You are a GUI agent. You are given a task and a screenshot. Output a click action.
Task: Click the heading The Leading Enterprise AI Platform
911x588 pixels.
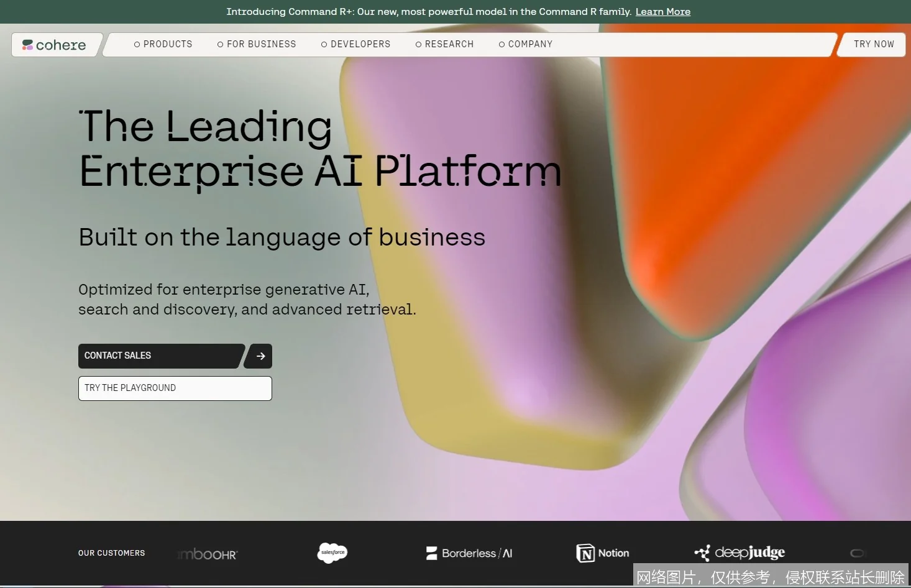pos(320,149)
